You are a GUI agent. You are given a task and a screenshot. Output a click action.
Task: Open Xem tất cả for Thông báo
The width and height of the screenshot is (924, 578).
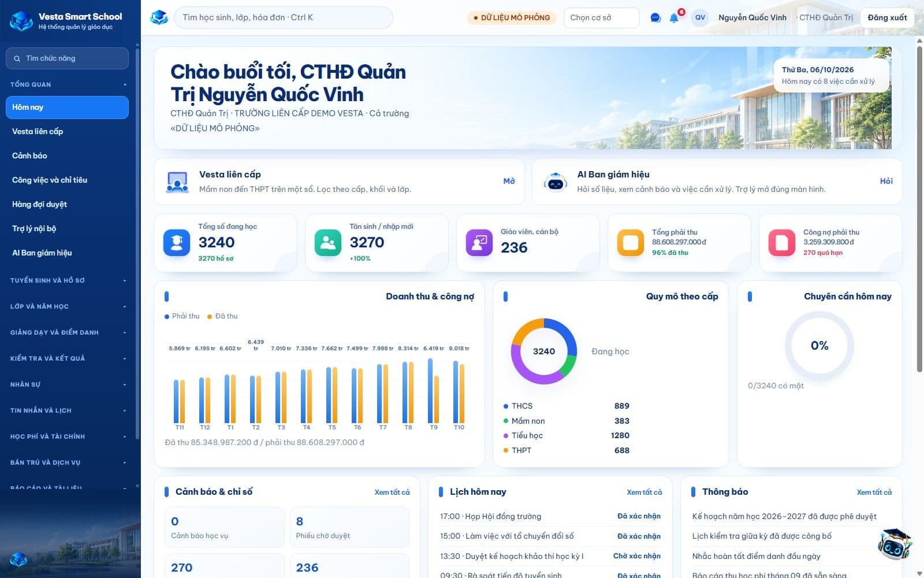pos(874,492)
